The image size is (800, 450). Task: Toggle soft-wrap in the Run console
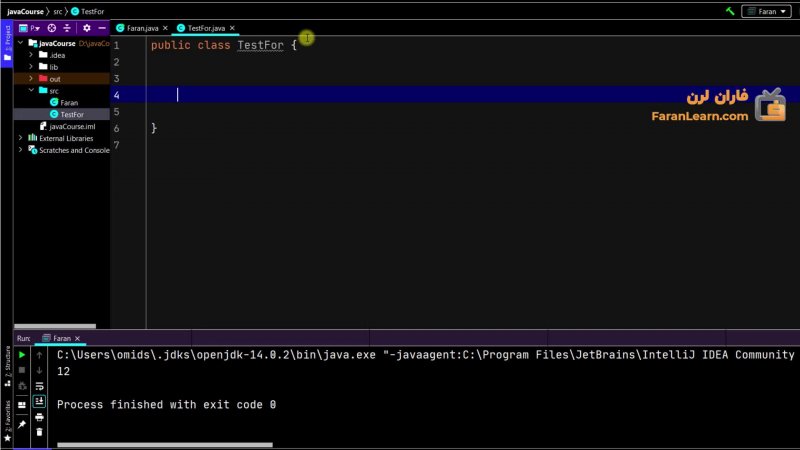pos(39,385)
